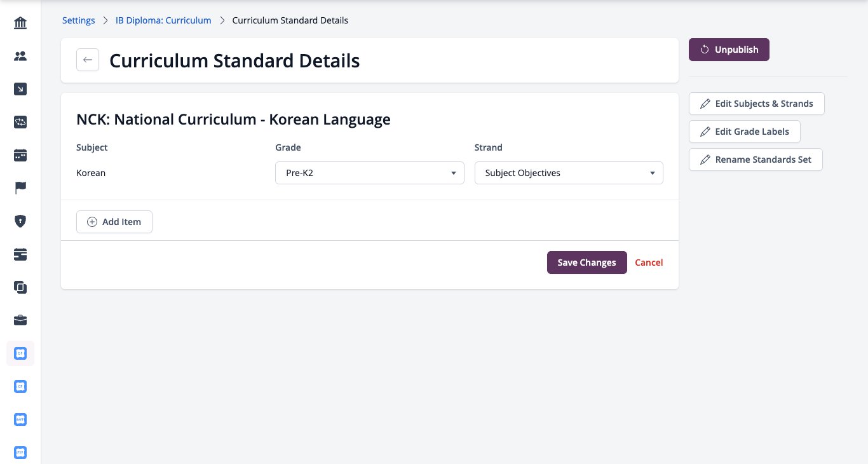Image resolution: width=868 pixels, height=464 pixels.
Task: Select the MYP programme icon
Action: [20, 420]
